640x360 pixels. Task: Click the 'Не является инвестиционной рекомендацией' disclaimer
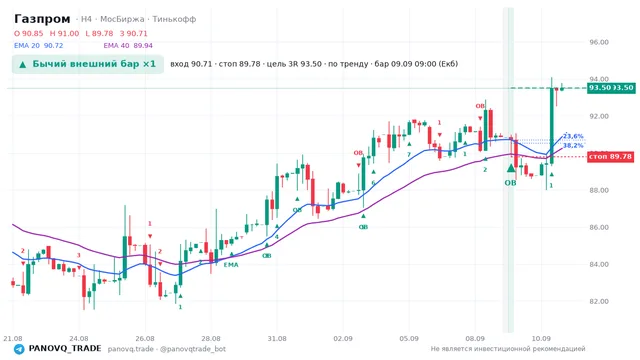point(508,349)
